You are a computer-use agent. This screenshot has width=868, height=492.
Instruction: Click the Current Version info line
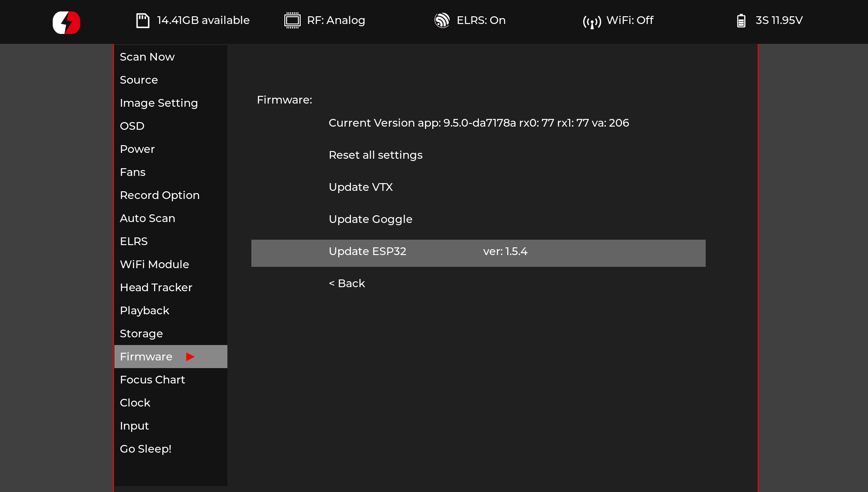click(x=478, y=123)
